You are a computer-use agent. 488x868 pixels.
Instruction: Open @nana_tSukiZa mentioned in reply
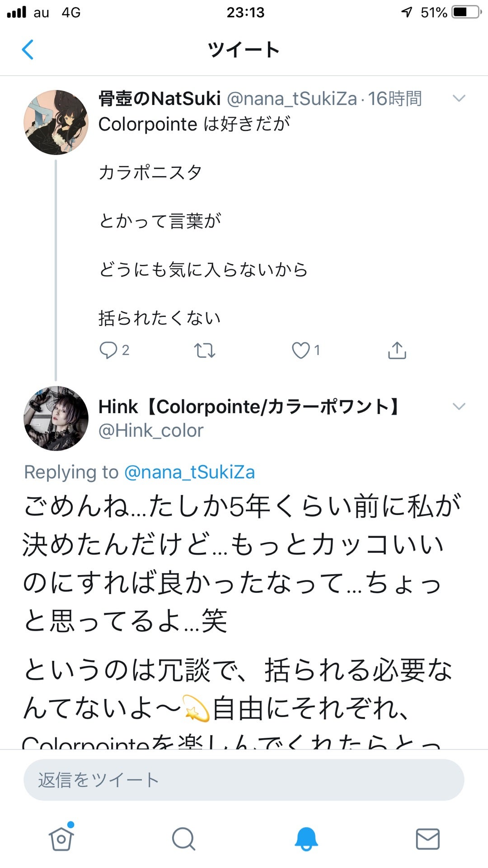[x=189, y=472]
